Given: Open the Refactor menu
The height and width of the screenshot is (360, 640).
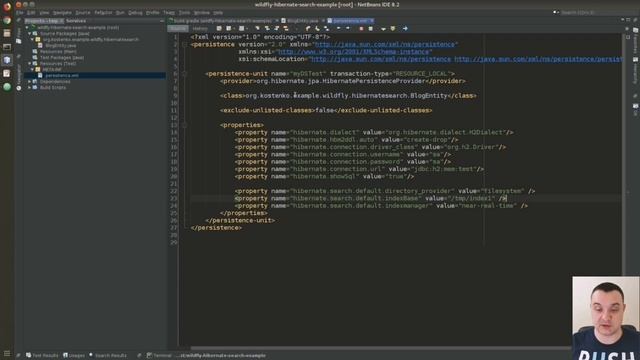Looking at the screenshot, I should click(103, 13).
